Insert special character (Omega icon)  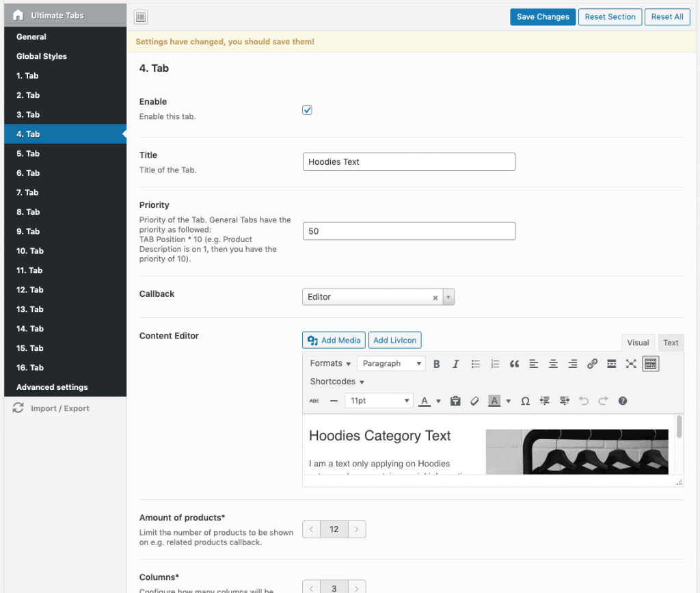click(526, 401)
